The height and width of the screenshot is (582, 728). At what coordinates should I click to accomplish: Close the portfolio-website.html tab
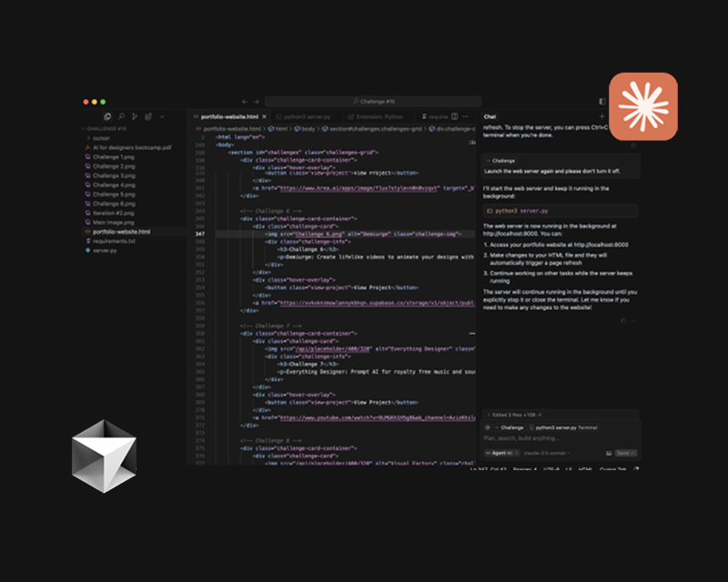pos(266,116)
